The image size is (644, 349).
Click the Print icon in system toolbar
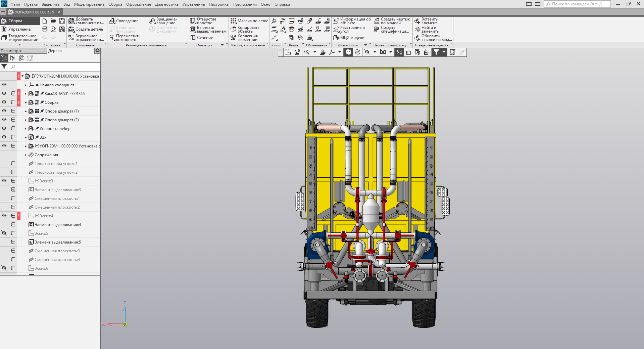tap(45, 29)
